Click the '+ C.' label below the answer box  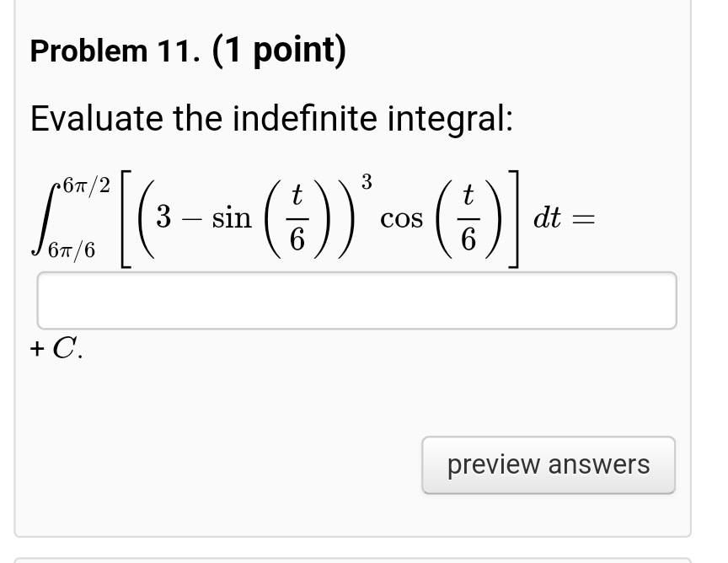pyautogui.click(x=54, y=346)
